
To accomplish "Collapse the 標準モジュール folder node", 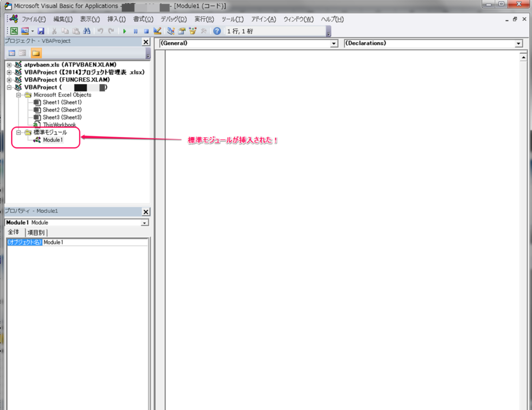I will pyautogui.click(x=19, y=132).
